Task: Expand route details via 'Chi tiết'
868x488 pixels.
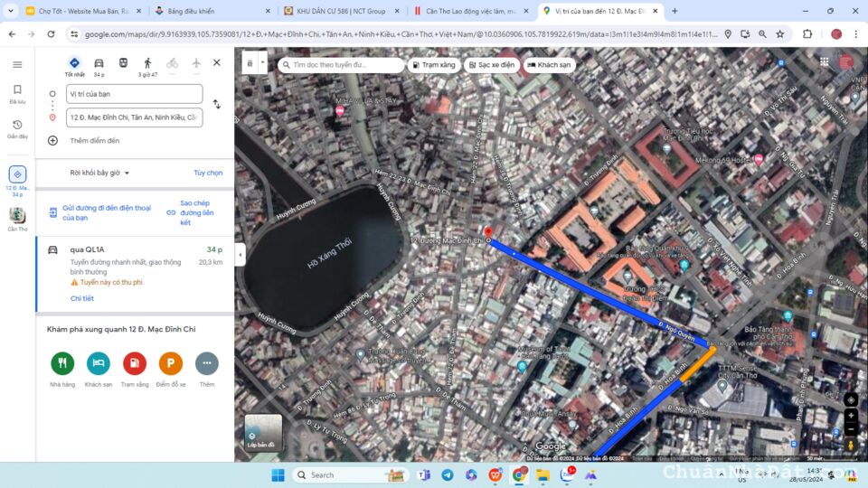Action: (82, 298)
